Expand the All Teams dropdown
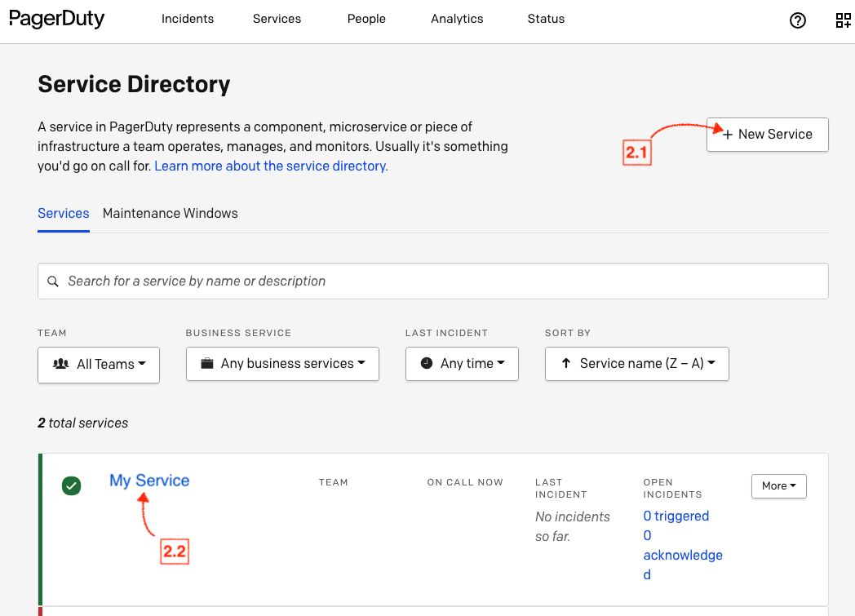The width and height of the screenshot is (855, 616). (x=99, y=365)
